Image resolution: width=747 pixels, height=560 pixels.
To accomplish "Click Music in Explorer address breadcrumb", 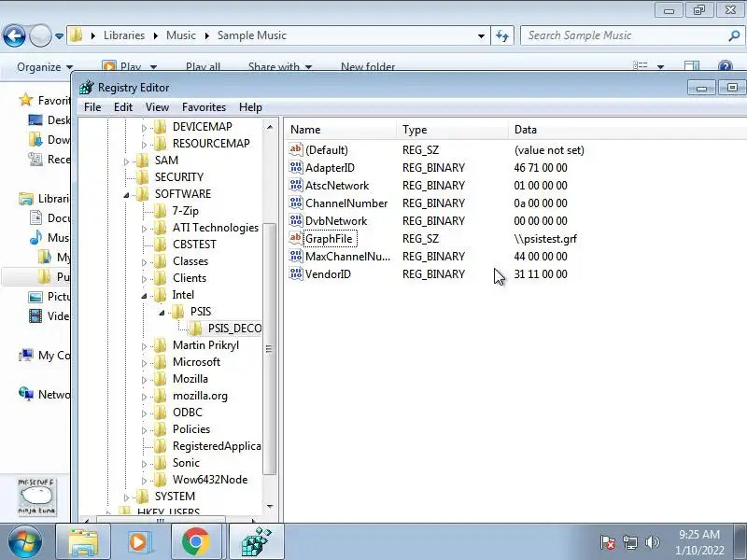I will pyautogui.click(x=180, y=35).
